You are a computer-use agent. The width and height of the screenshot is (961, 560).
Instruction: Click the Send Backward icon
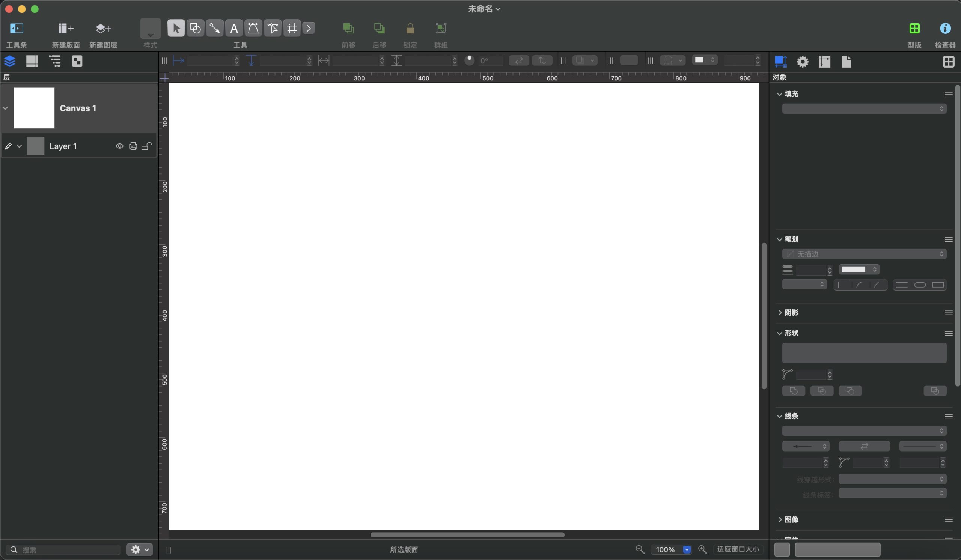tap(379, 28)
